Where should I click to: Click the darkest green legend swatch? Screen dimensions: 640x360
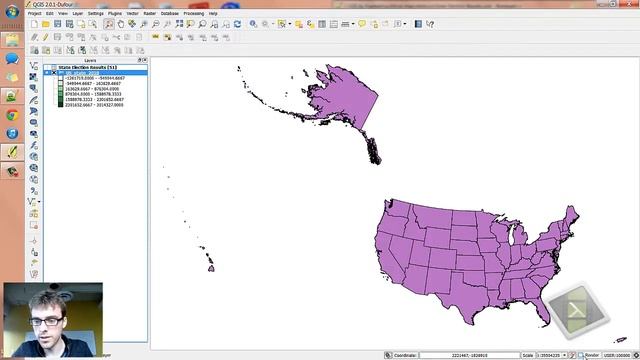pos(60,105)
